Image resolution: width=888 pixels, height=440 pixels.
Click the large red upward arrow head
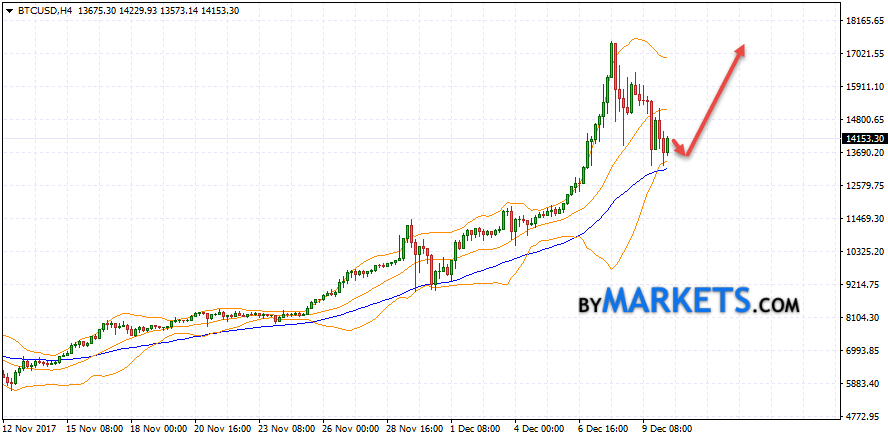point(740,50)
